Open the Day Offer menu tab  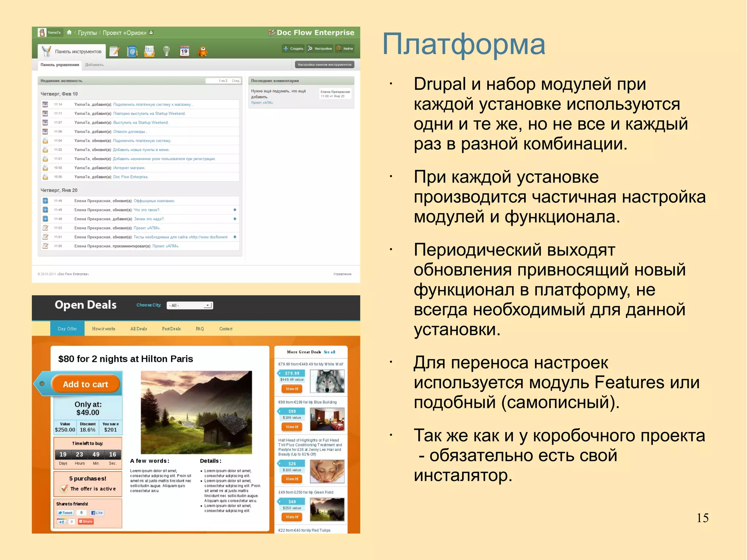(67, 329)
